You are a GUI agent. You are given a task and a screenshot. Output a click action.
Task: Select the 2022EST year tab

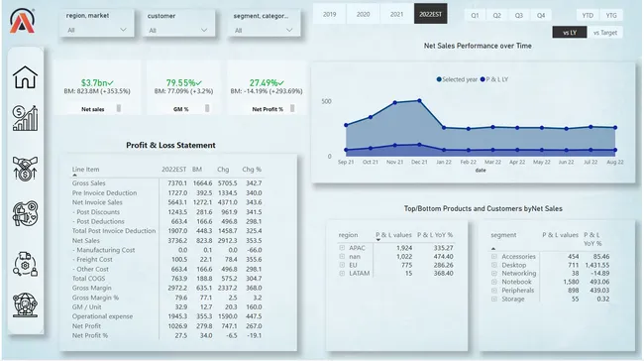[x=430, y=14]
